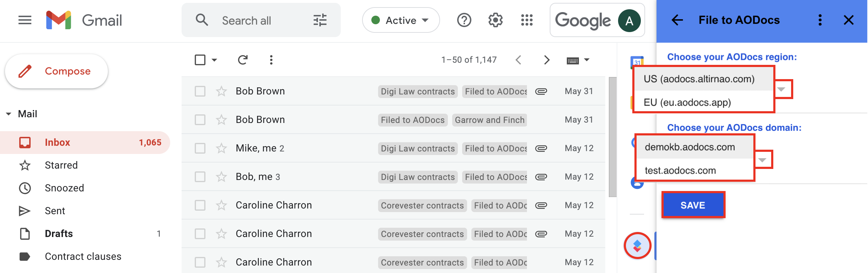The image size is (868, 273).
Task: Click Filed to AODocs label on second Bob Brown email
Action: (x=413, y=120)
